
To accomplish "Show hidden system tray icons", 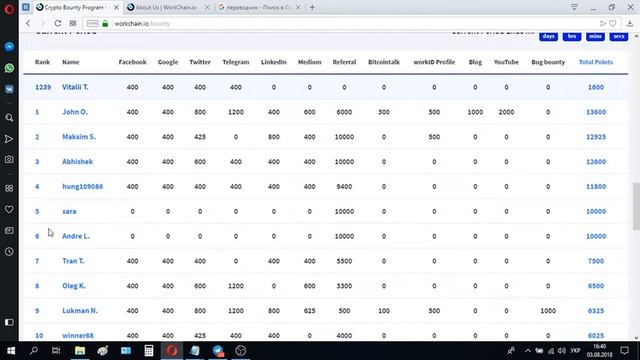I will [528, 351].
